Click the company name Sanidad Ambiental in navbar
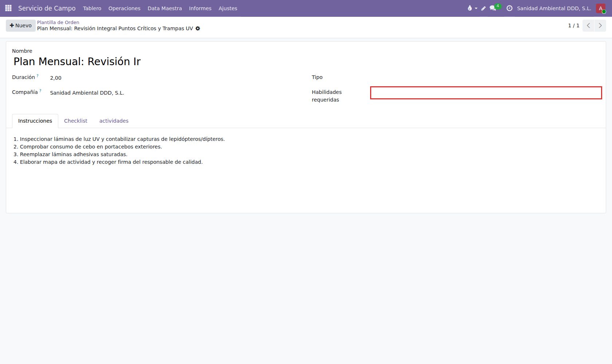This screenshot has width=612, height=364. [x=554, y=8]
